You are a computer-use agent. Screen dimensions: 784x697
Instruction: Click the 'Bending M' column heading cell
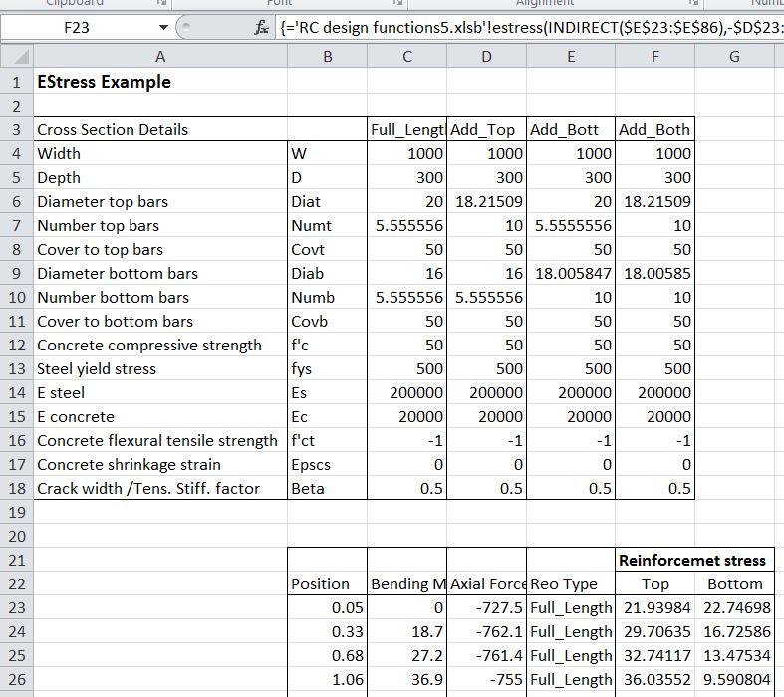click(406, 583)
